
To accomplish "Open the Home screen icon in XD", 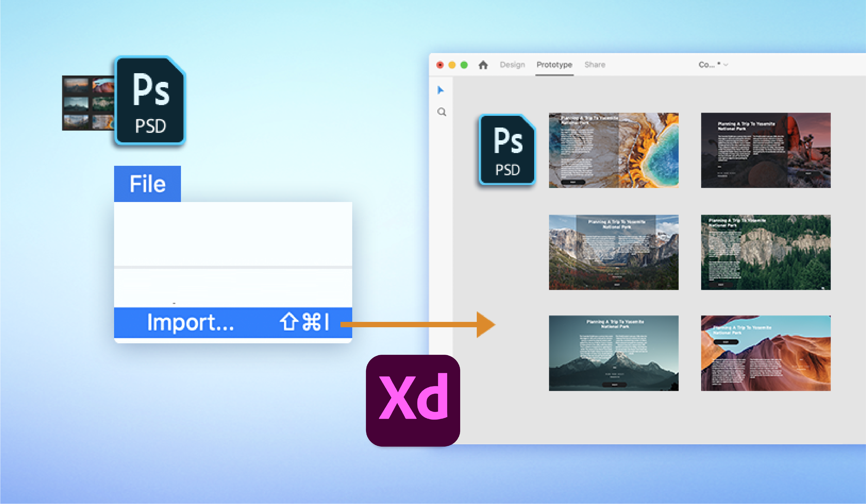I will pos(483,65).
